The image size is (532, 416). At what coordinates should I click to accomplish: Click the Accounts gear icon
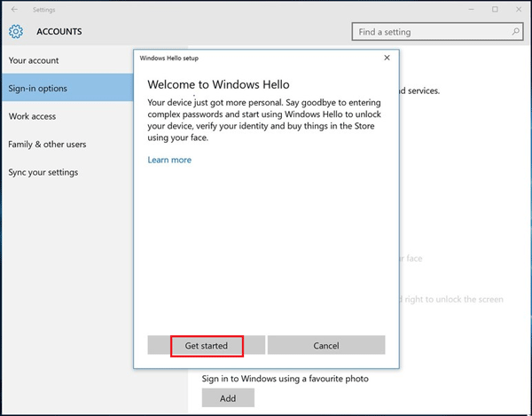click(16, 32)
